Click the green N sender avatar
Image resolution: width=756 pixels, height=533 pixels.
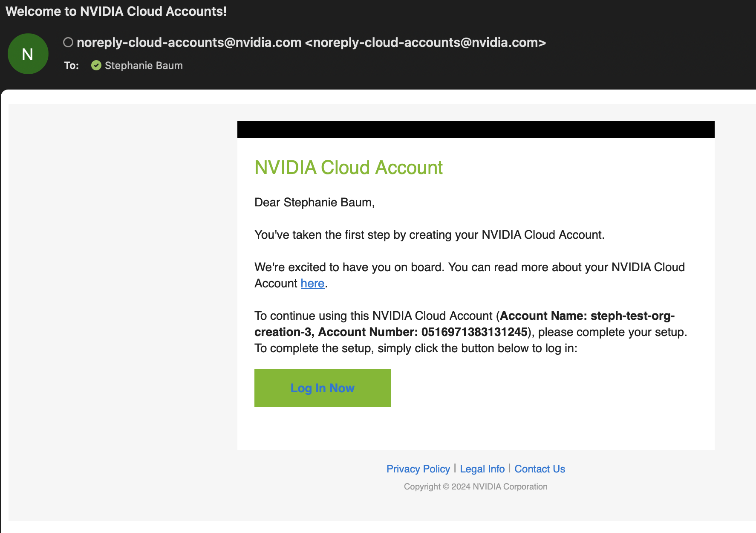tap(28, 54)
